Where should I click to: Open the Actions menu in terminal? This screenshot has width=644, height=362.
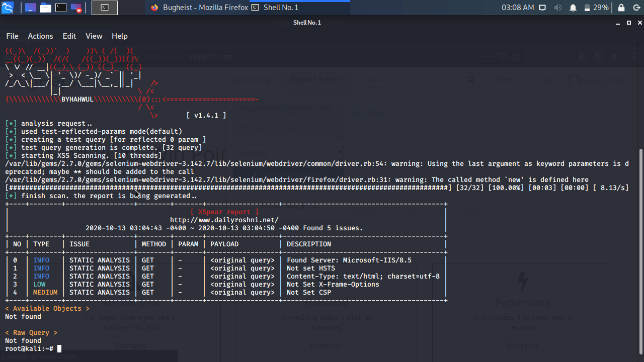40,36
